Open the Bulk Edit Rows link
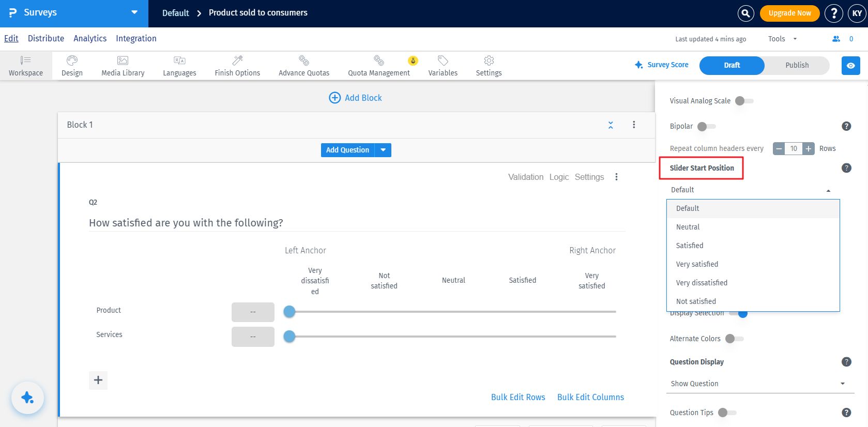 tap(518, 397)
